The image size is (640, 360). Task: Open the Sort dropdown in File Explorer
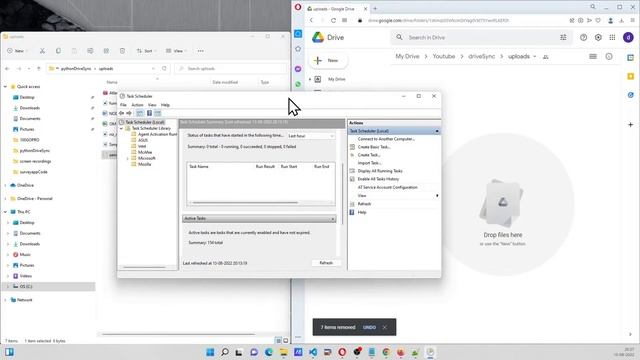pyautogui.click(x=146, y=51)
